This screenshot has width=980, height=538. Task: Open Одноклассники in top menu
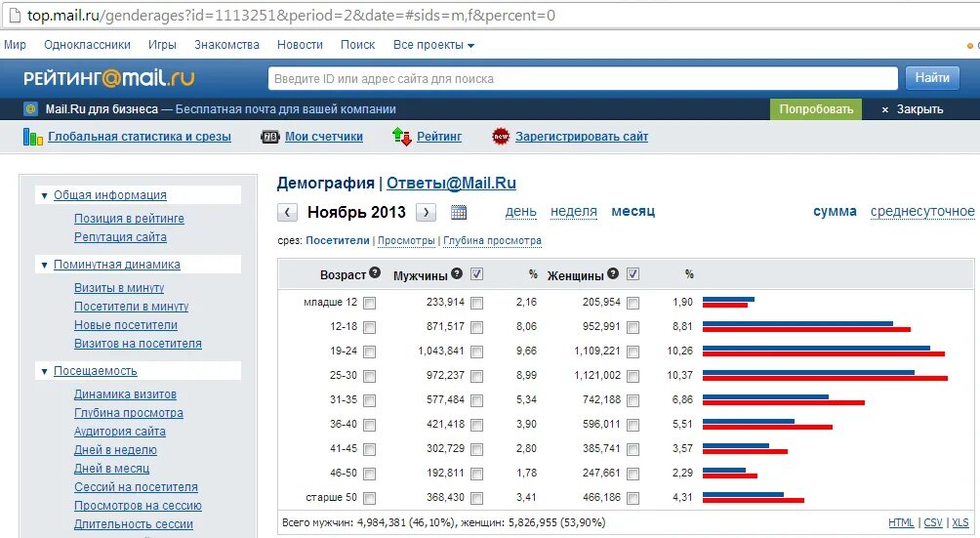(x=87, y=45)
